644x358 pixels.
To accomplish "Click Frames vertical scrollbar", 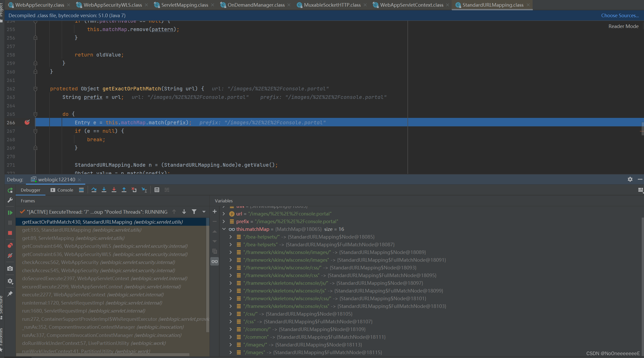I will (x=207, y=275).
